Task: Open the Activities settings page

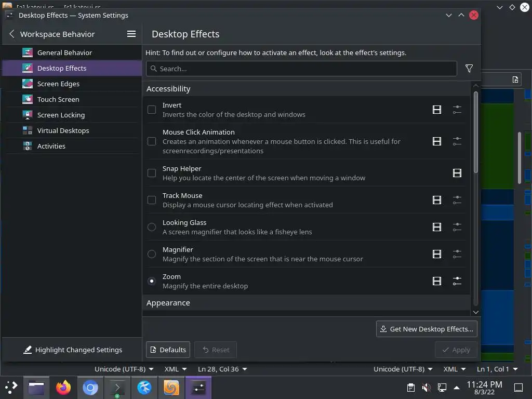Action: coord(72,146)
